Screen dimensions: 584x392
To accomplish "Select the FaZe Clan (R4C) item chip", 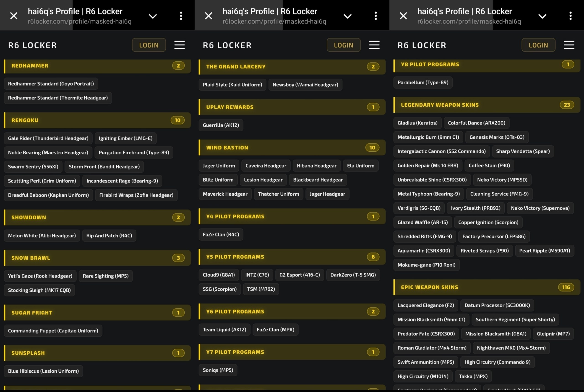I will pos(221,234).
